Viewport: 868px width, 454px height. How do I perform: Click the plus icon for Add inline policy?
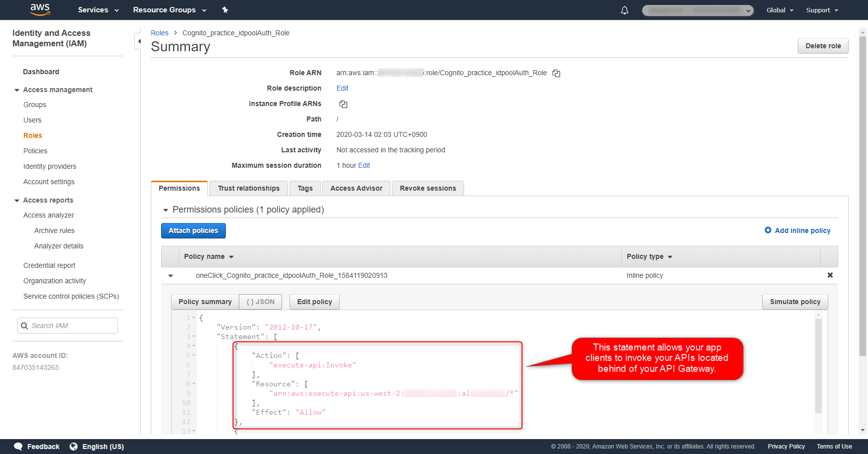(x=768, y=230)
